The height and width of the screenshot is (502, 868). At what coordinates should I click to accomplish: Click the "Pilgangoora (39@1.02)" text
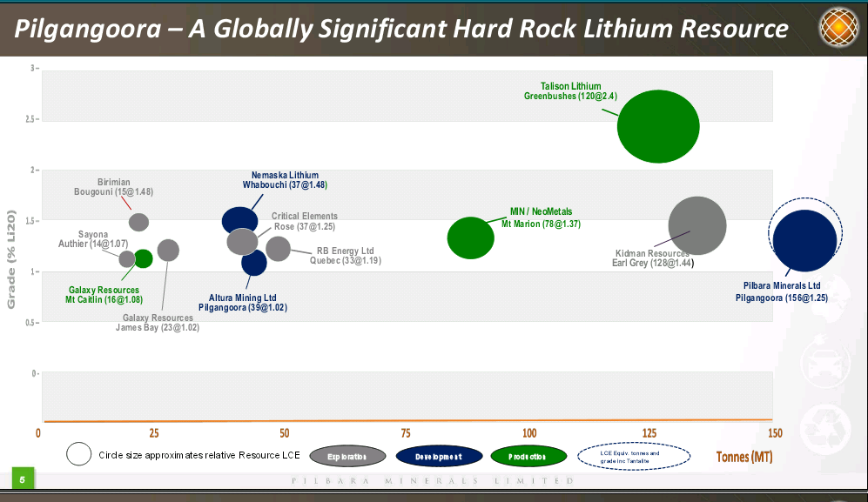coord(242,308)
